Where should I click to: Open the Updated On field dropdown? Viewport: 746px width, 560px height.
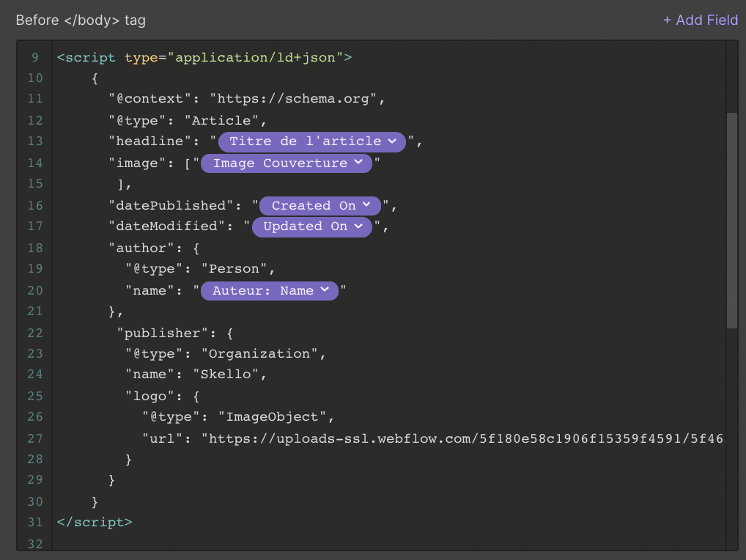click(x=311, y=226)
